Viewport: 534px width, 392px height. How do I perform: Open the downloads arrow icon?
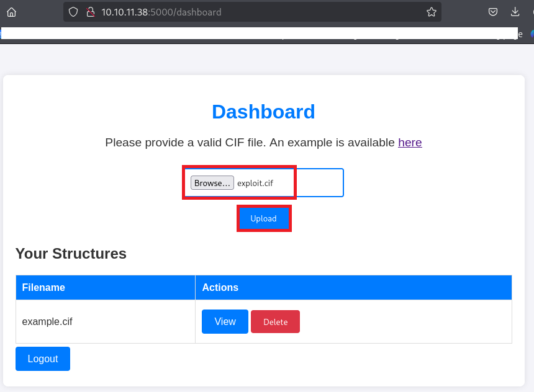pos(515,12)
